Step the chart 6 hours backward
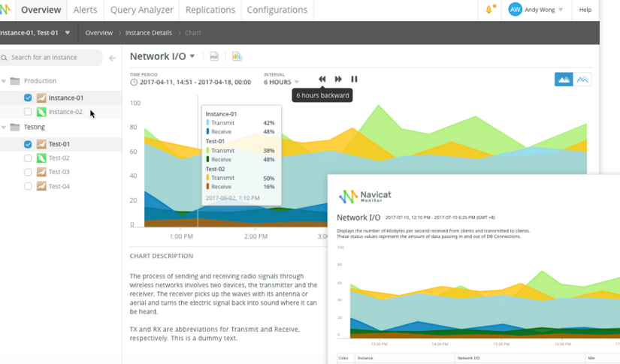The image size is (620, 364). (322, 79)
